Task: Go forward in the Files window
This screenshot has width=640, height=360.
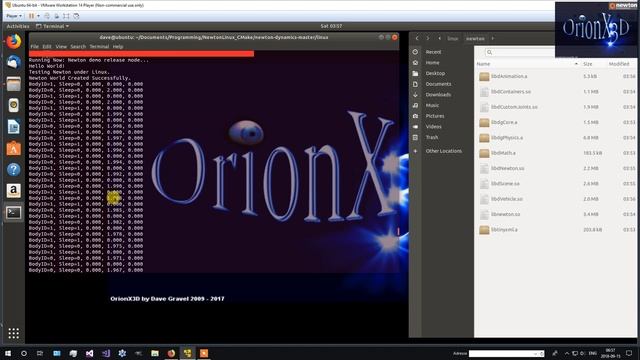Action: [427, 38]
